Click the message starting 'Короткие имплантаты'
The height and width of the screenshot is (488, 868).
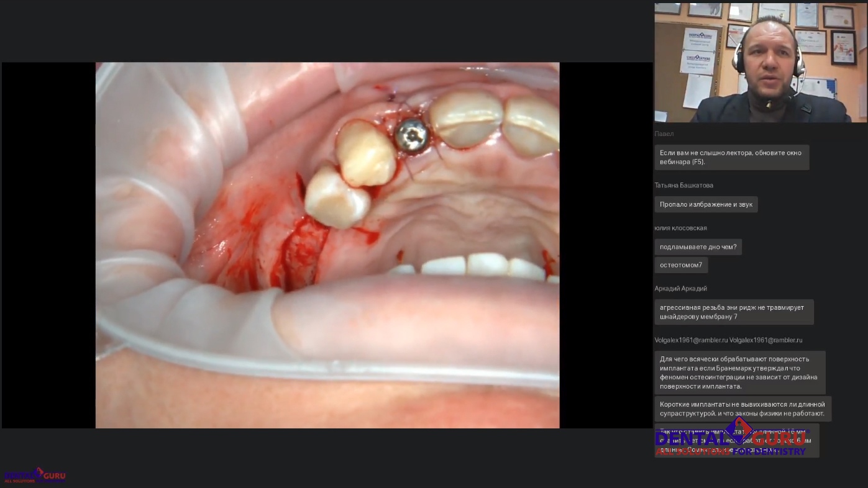pos(742,409)
